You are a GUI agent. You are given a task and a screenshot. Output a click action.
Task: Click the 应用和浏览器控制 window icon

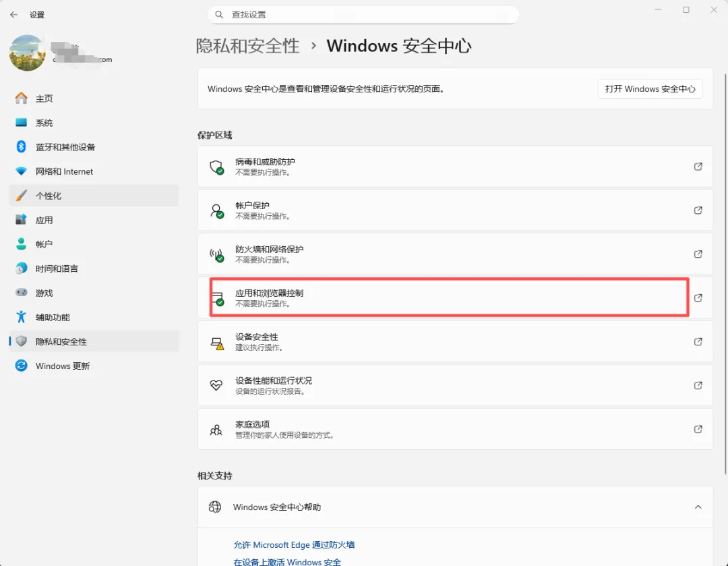pos(217,298)
